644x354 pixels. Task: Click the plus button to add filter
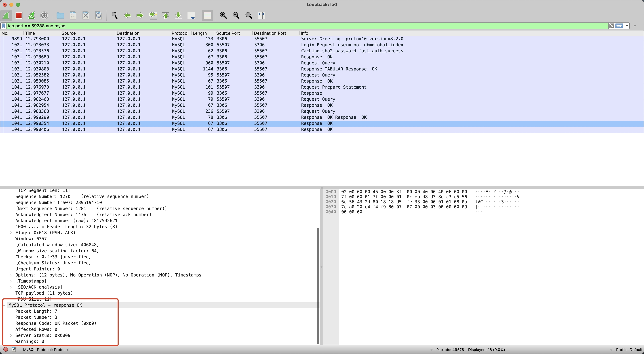pyautogui.click(x=635, y=26)
